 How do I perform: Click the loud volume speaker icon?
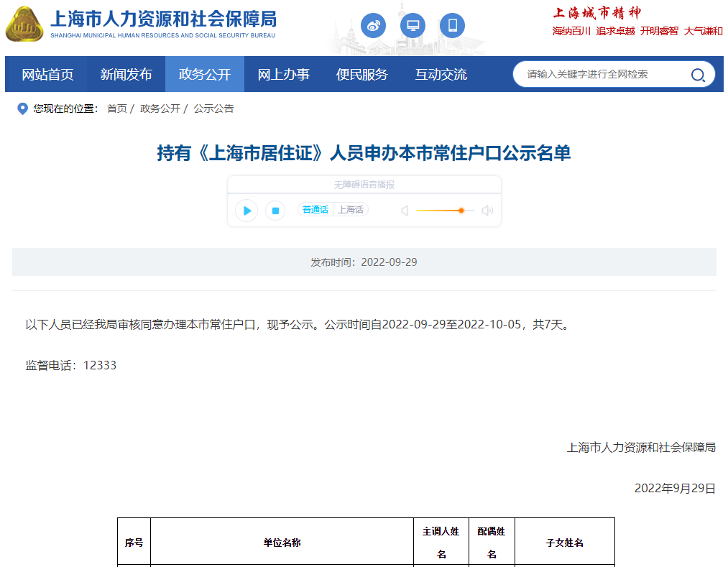pos(487,211)
